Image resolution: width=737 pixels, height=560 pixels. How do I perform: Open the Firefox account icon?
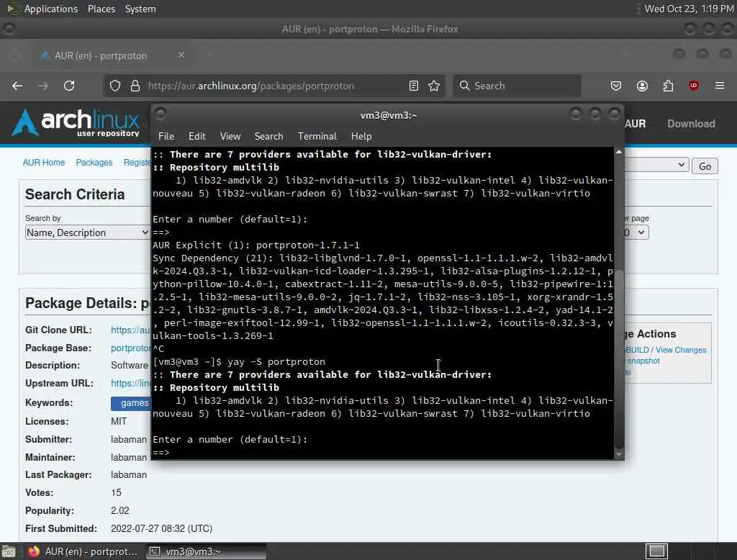point(642,86)
